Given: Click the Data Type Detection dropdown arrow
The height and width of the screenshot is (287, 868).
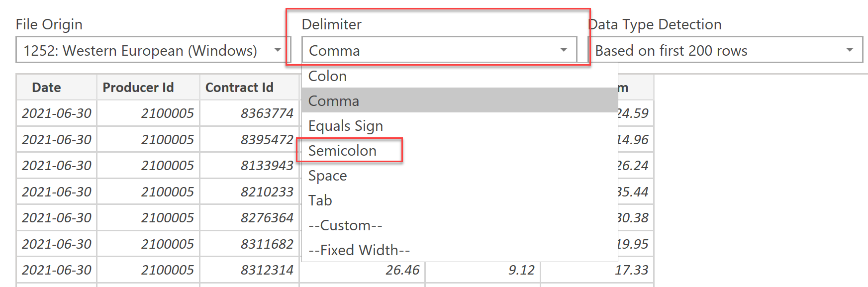Looking at the screenshot, I should tap(851, 50).
